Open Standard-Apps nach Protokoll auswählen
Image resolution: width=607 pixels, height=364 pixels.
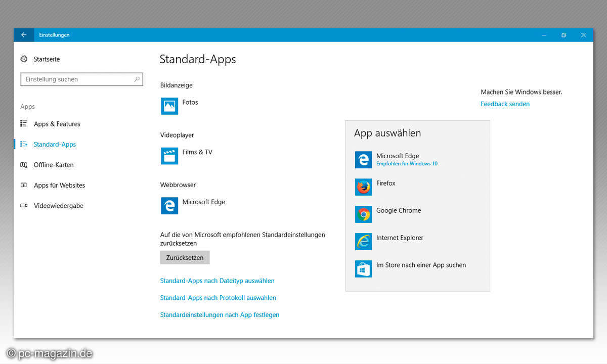(x=218, y=298)
